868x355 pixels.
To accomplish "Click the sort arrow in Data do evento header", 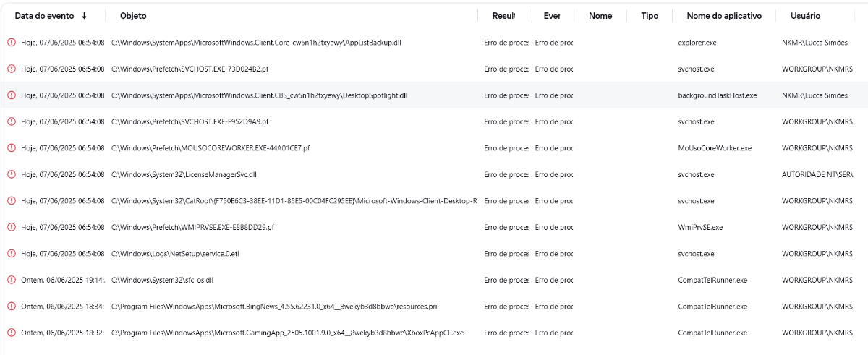I will click(x=85, y=16).
